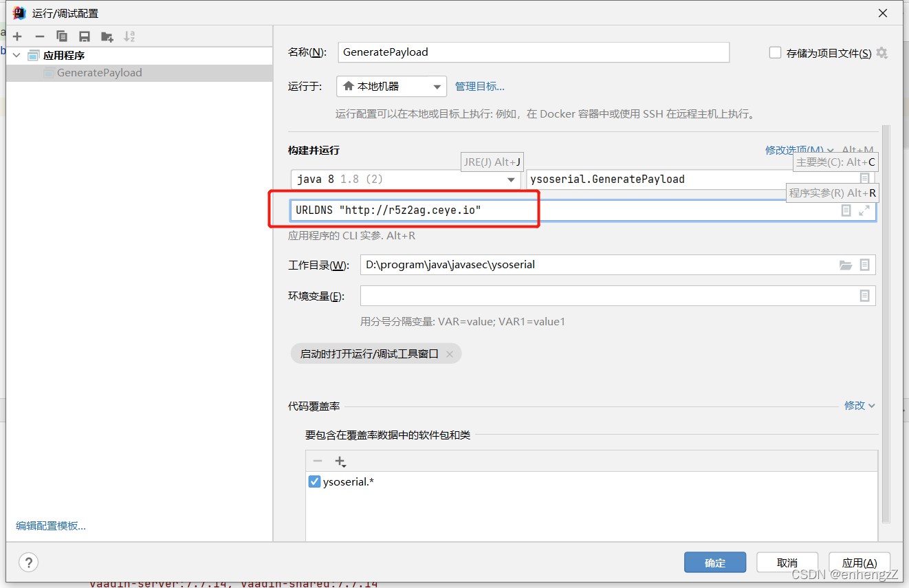Click the 名称 name input field
The height and width of the screenshot is (588, 909).
click(x=534, y=52)
